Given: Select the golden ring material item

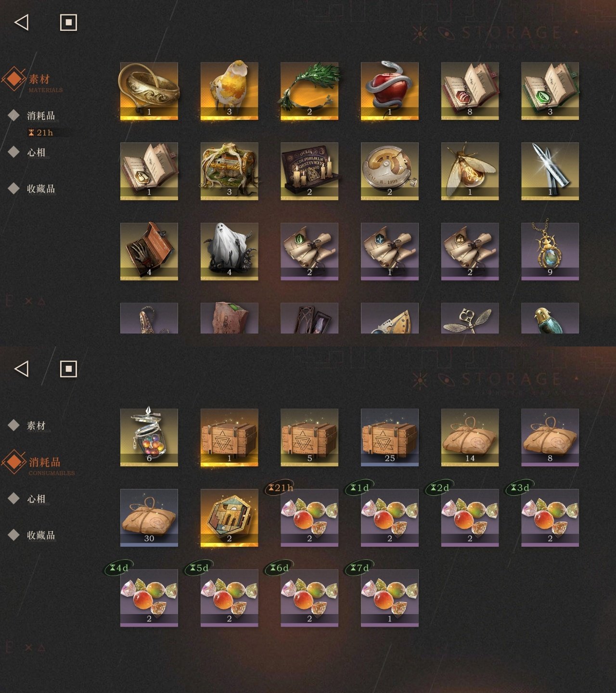Looking at the screenshot, I should tap(149, 91).
